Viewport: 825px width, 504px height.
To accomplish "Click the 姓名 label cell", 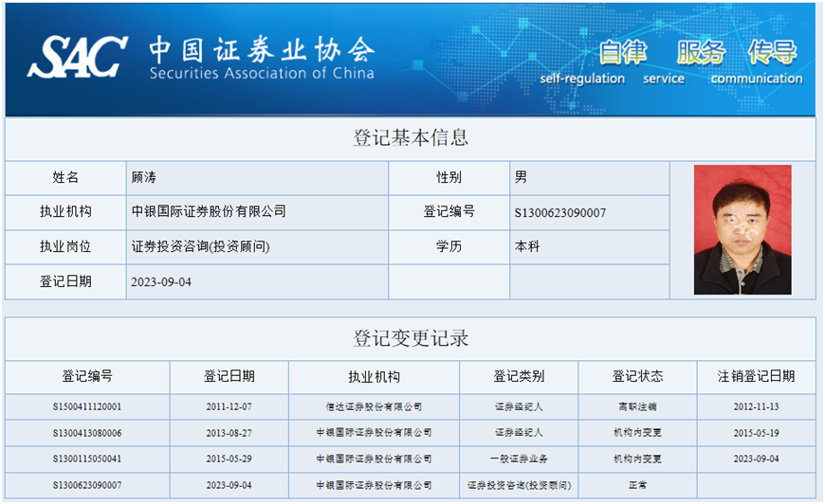I will [65, 178].
